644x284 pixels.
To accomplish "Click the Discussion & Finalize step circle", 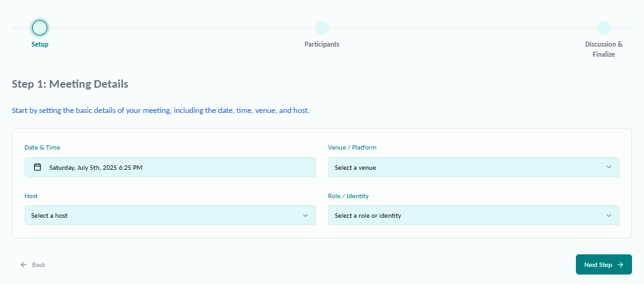I will pos(604,28).
